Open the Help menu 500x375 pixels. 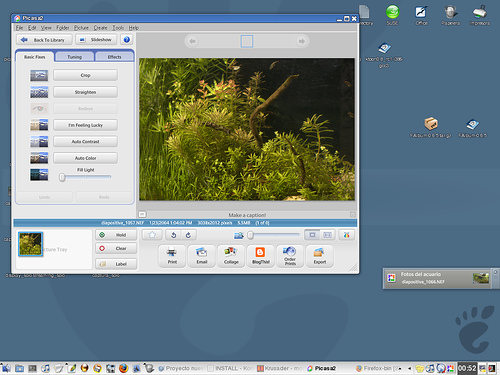[134, 28]
